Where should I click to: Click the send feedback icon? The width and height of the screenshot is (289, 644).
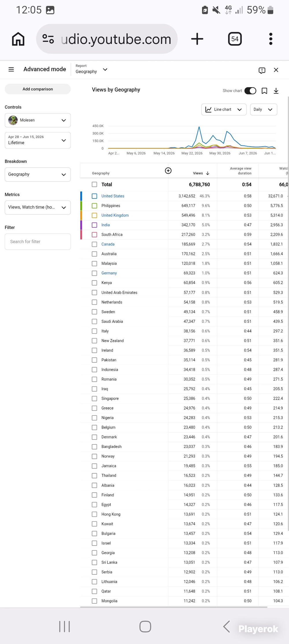[x=262, y=70]
